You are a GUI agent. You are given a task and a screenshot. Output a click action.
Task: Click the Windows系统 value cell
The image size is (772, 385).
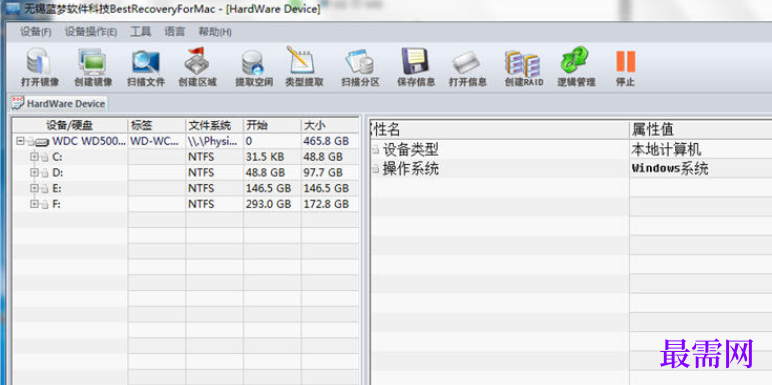tap(701, 169)
